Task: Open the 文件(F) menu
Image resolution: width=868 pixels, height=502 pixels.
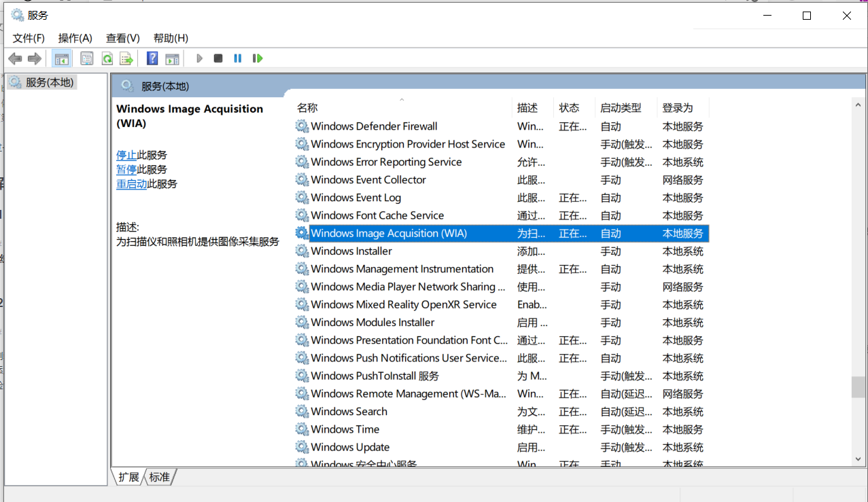Action: [29, 38]
